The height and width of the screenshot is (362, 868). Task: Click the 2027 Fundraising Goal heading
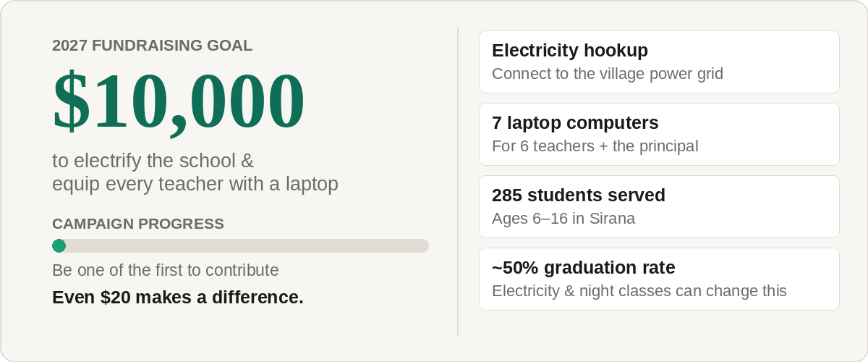(152, 46)
